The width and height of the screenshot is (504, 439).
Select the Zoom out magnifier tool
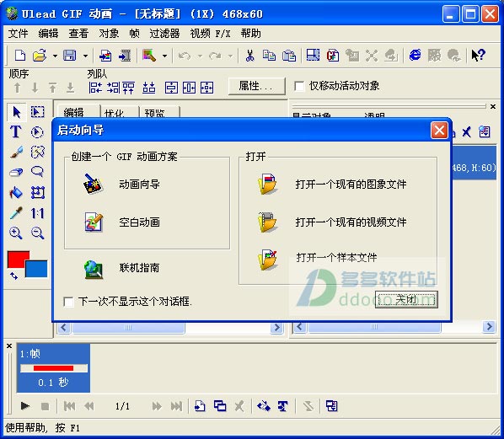(37, 233)
